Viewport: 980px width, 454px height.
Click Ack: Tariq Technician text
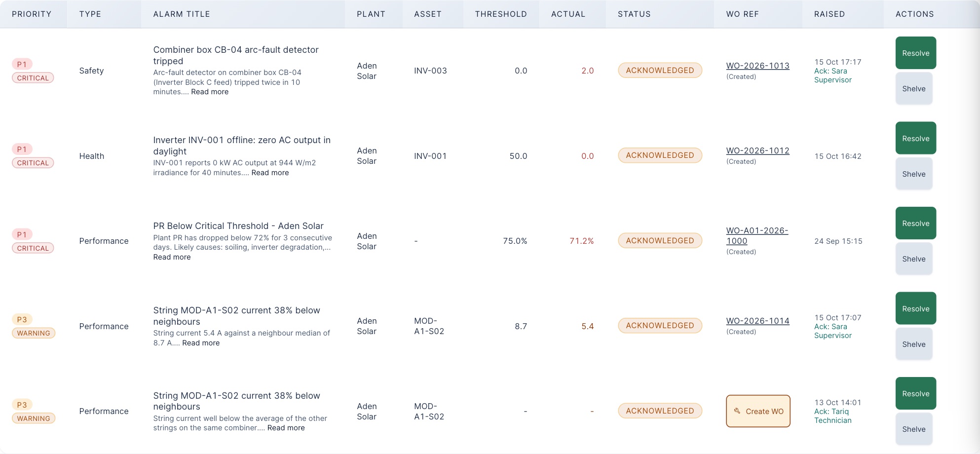pos(832,416)
